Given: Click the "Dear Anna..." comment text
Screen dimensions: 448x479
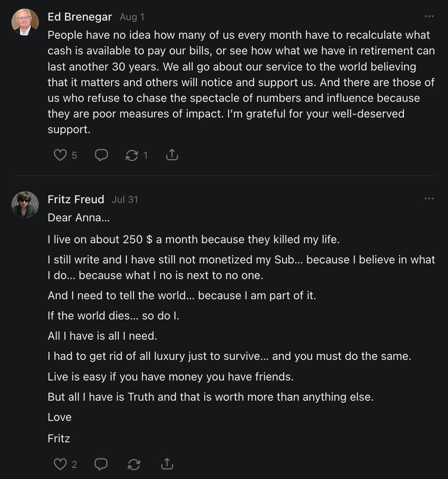Looking at the screenshot, I should 79,218.
